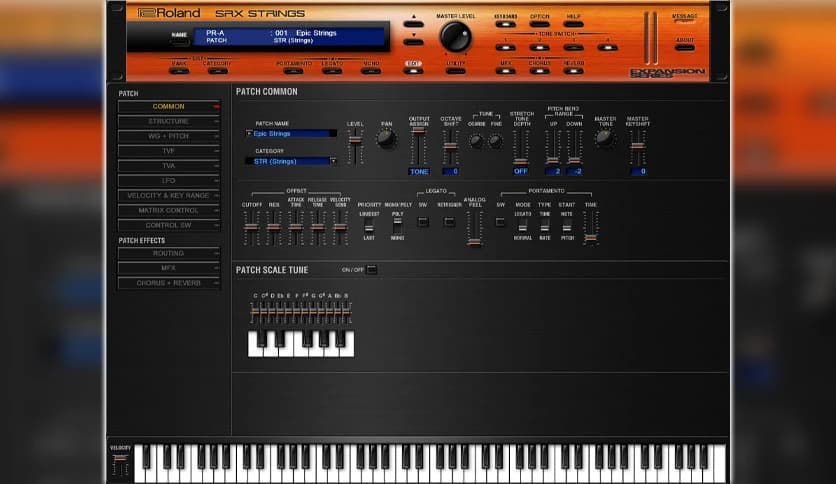Viewport: 836px width, 484px height.
Task: Click the Velocity Sens offset slider
Action: (340, 228)
